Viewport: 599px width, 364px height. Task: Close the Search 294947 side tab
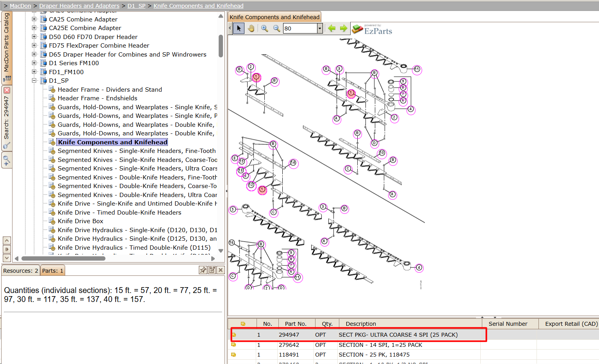[7, 90]
